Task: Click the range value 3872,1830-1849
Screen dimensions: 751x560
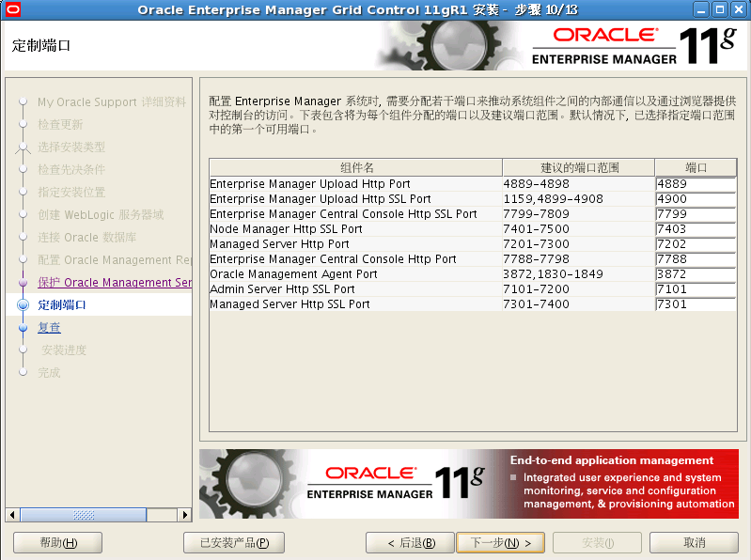Action: tap(554, 274)
